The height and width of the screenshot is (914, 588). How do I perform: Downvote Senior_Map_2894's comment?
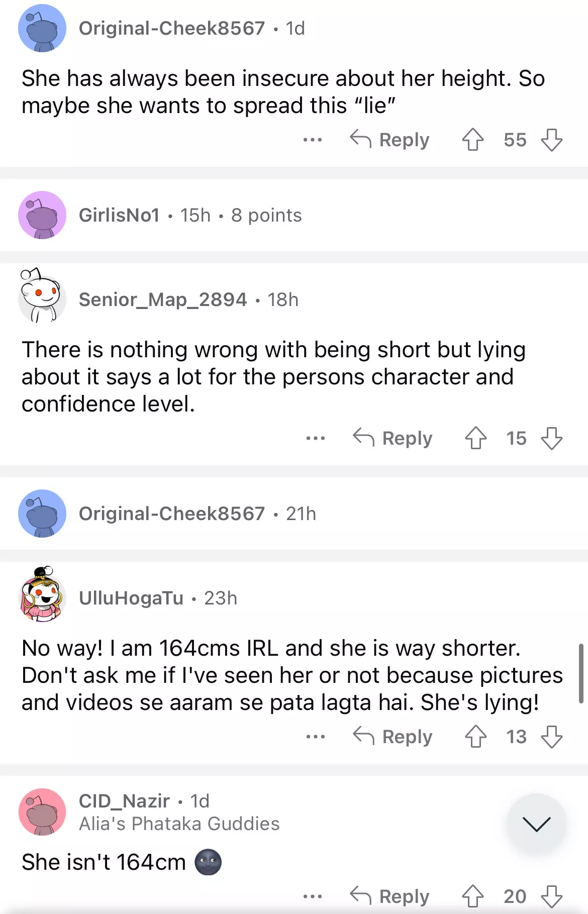click(x=551, y=438)
